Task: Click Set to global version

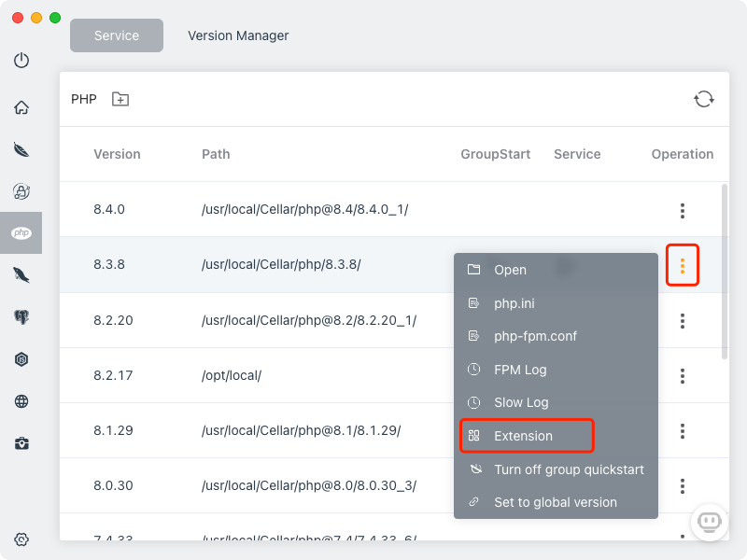Action: pyautogui.click(x=556, y=502)
